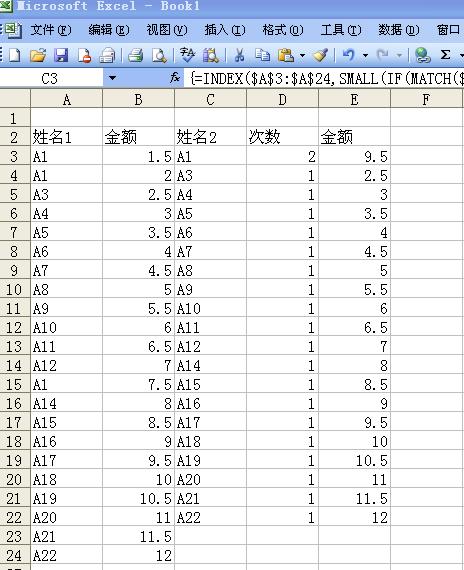The height and width of the screenshot is (570, 464).
Task: Select column A header
Action: click(67, 99)
